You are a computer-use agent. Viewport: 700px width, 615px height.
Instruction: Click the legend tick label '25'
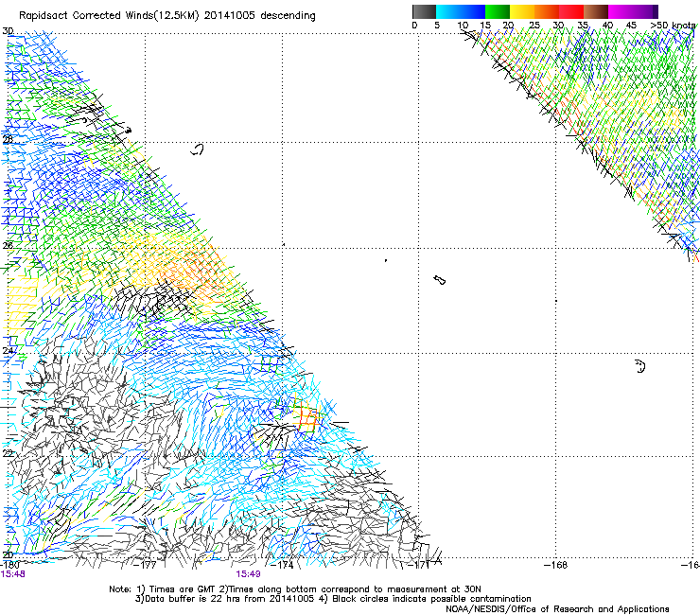click(x=534, y=25)
